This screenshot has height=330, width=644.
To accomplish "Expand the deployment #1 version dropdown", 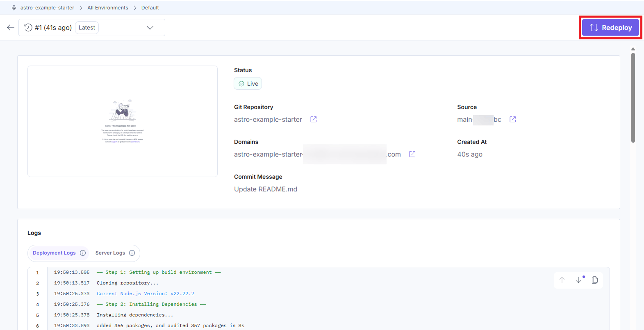I will (92, 28).
